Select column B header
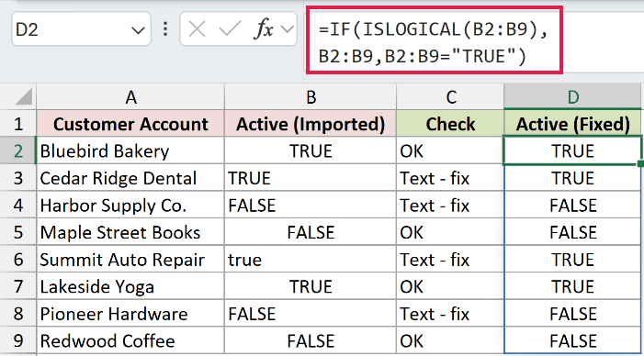 pos(311,97)
